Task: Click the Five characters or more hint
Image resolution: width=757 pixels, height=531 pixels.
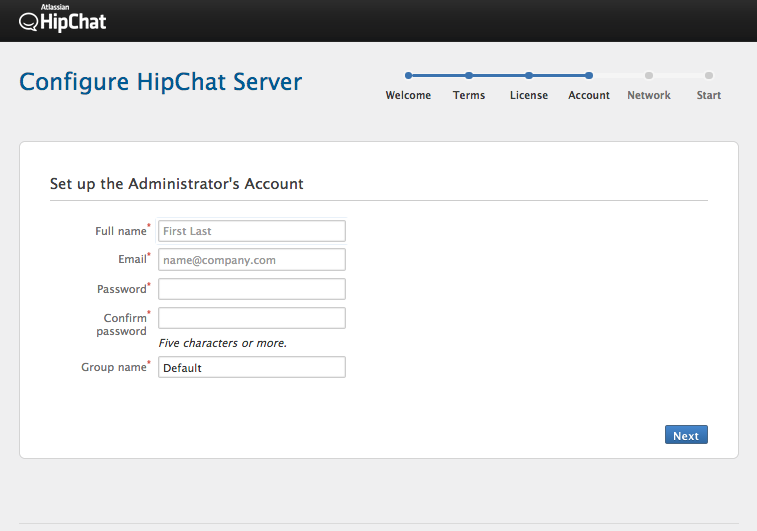Action: 223,343
